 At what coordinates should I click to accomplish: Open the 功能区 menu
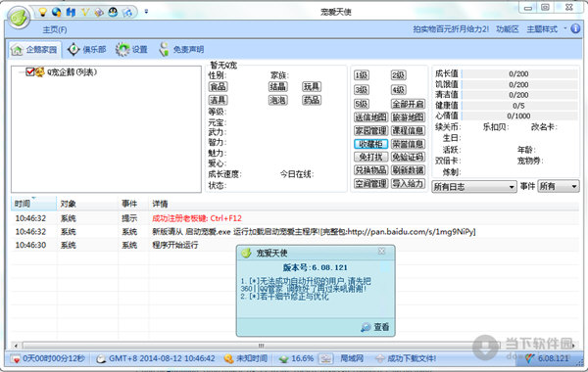pyautogui.click(x=508, y=29)
